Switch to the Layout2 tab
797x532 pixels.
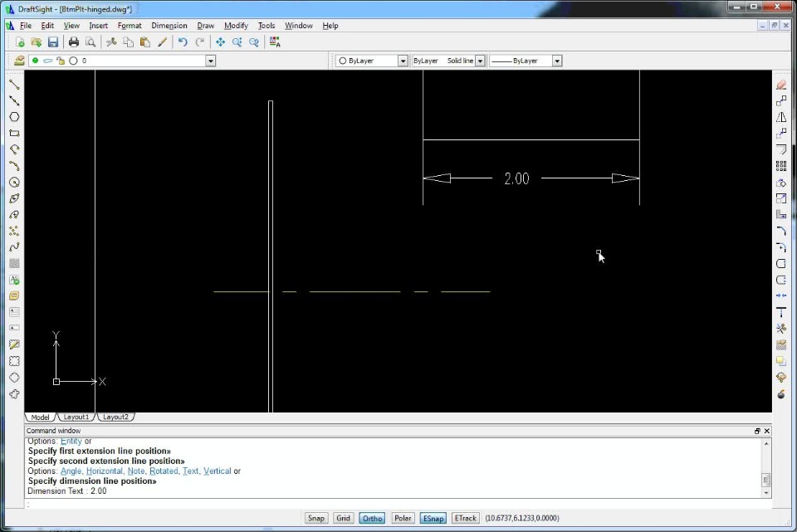pyautogui.click(x=115, y=417)
